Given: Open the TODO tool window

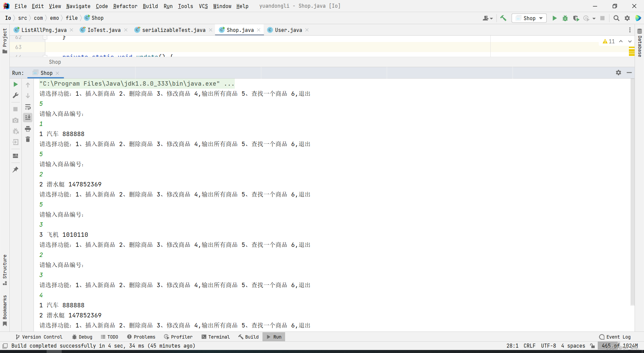Looking at the screenshot, I should click(x=109, y=337).
